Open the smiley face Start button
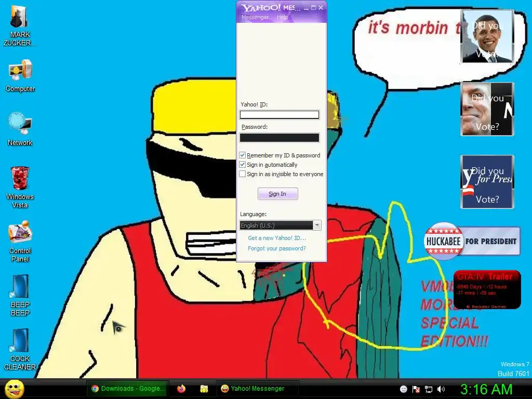The width and height of the screenshot is (532, 399). click(15, 389)
